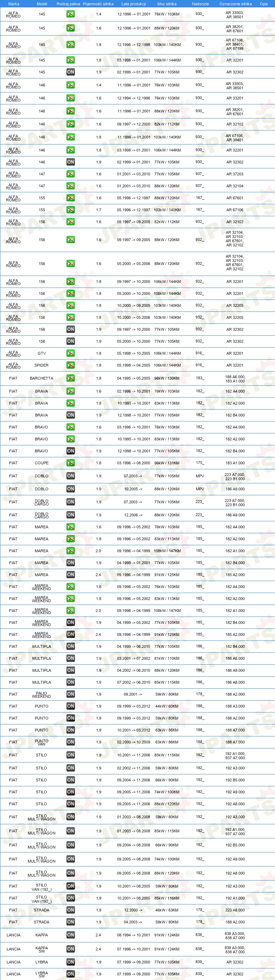Click the diesel ON icon in Doblo Cargo 12.2006 row
The height and width of the screenshot is (980, 275).
click(70, 515)
